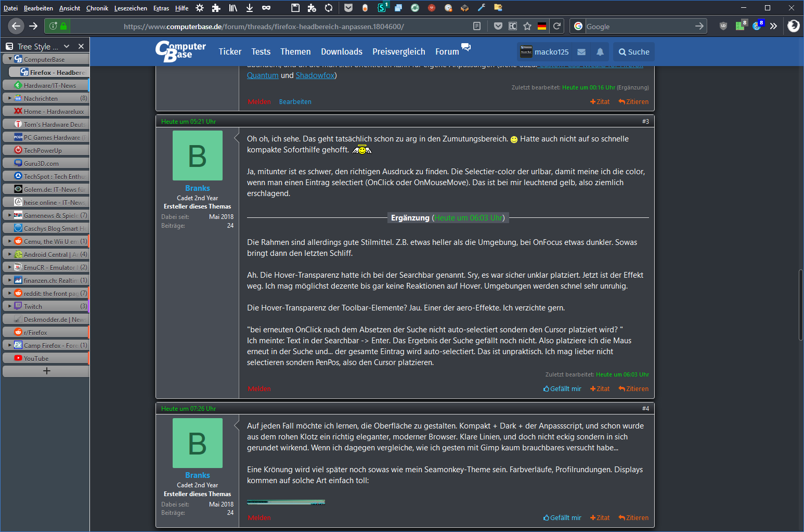Open the Ticker section of ComputerBase
This screenshot has height=532, width=804.
pyautogui.click(x=230, y=51)
